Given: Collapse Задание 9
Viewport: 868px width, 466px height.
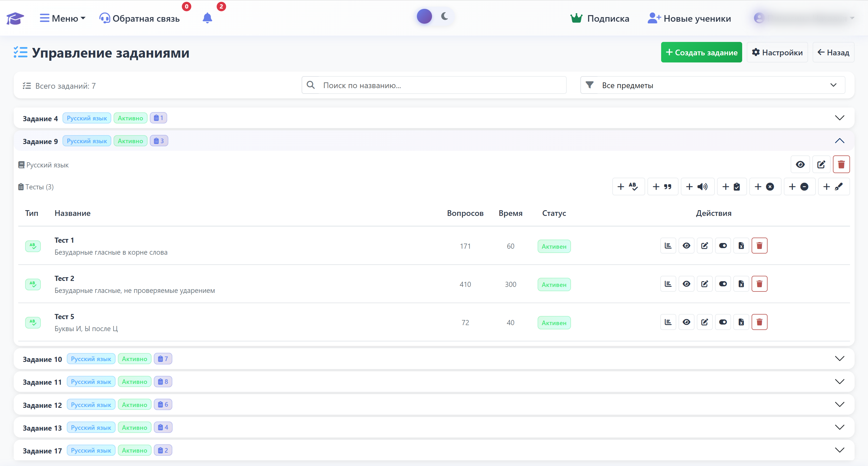Looking at the screenshot, I should 434,141.
